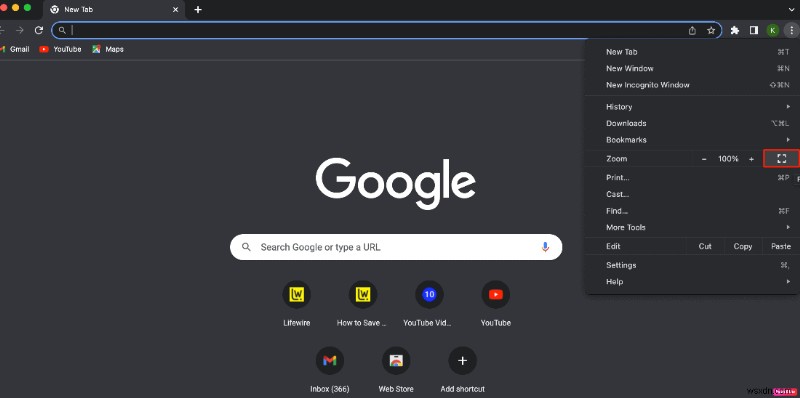Image resolution: width=800 pixels, height=398 pixels.
Task: Click Cut in the Edit row
Action: pos(705,246)
